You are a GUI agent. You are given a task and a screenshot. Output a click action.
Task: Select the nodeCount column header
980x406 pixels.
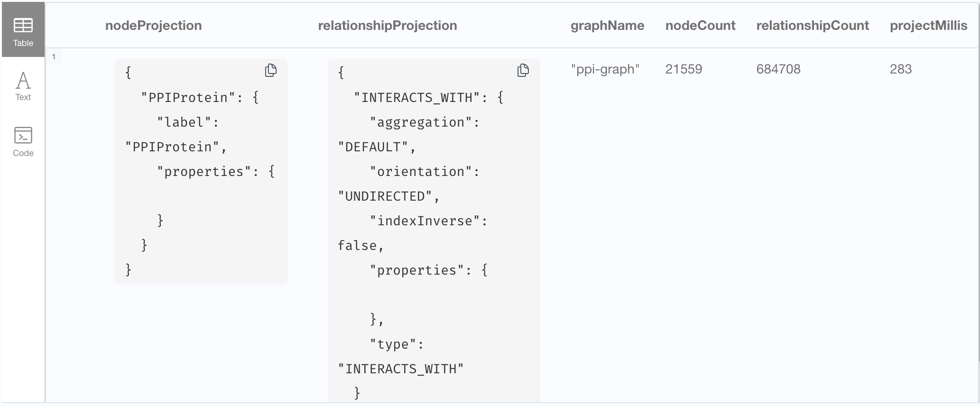point(700,26)
